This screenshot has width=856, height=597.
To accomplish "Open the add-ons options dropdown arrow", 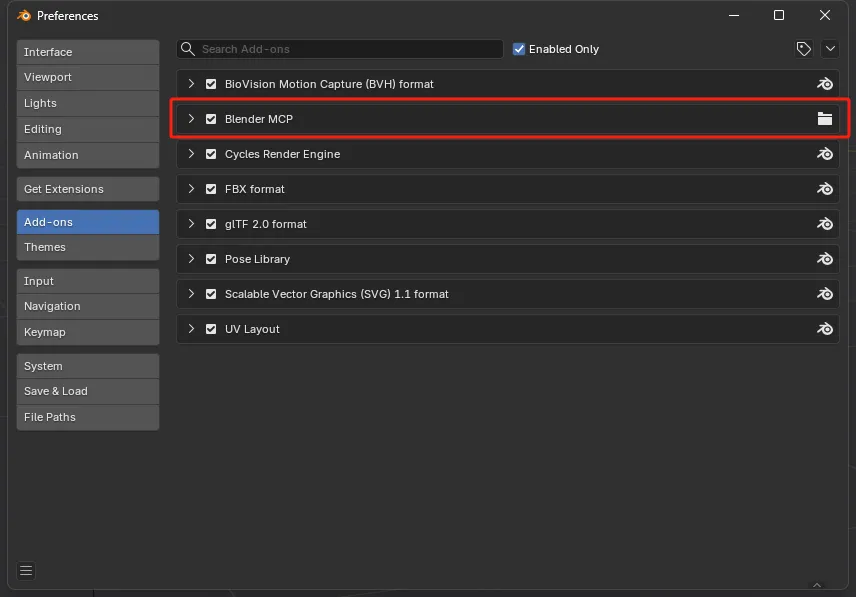I will [829, 49].
